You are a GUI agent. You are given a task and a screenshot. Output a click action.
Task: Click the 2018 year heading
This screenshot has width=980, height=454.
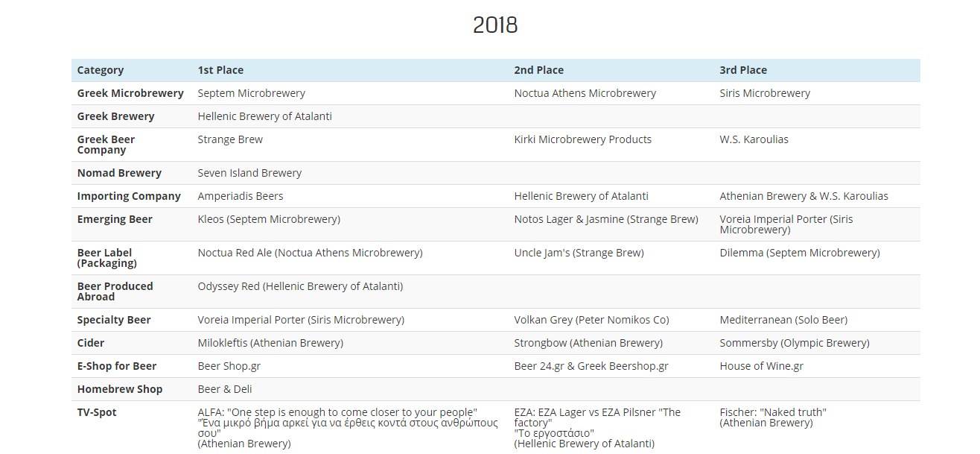point(495,25)
